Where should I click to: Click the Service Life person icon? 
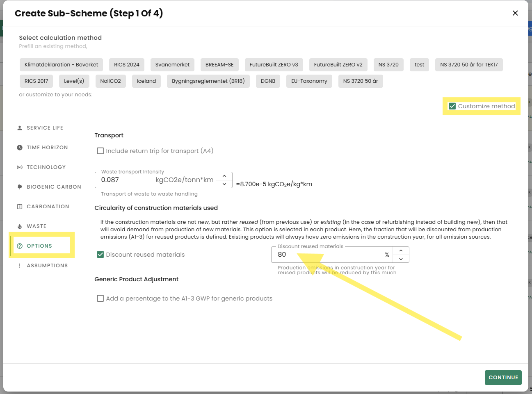click(x=20, y=128)
